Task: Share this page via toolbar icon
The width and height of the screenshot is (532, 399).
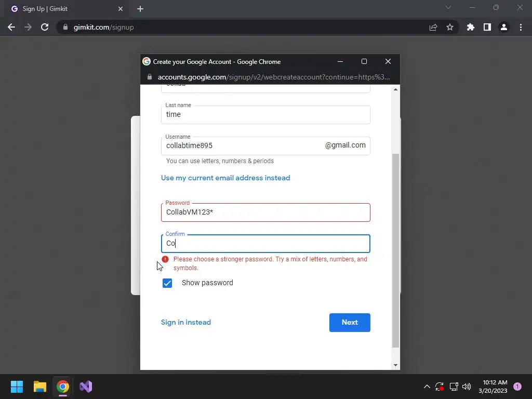Action: tap(433, 27)
